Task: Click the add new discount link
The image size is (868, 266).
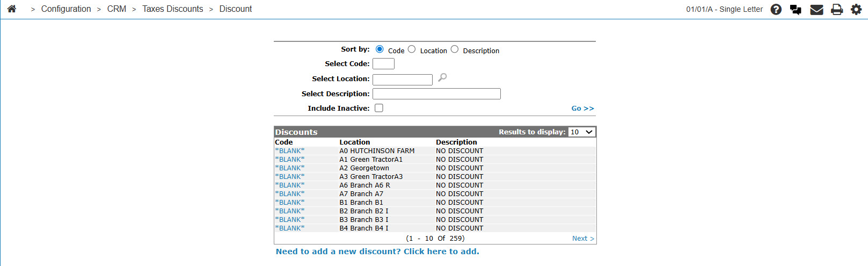Action: click(377, 251)
